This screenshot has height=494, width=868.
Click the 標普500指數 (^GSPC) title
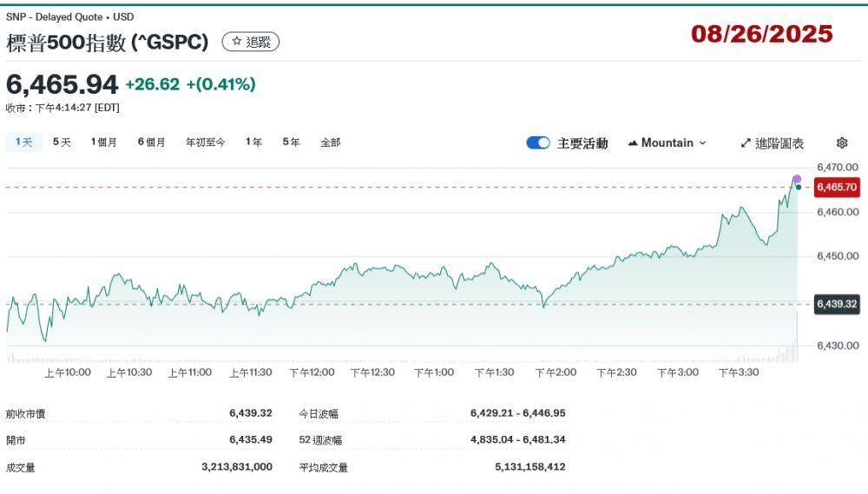[x=108, y=43]
